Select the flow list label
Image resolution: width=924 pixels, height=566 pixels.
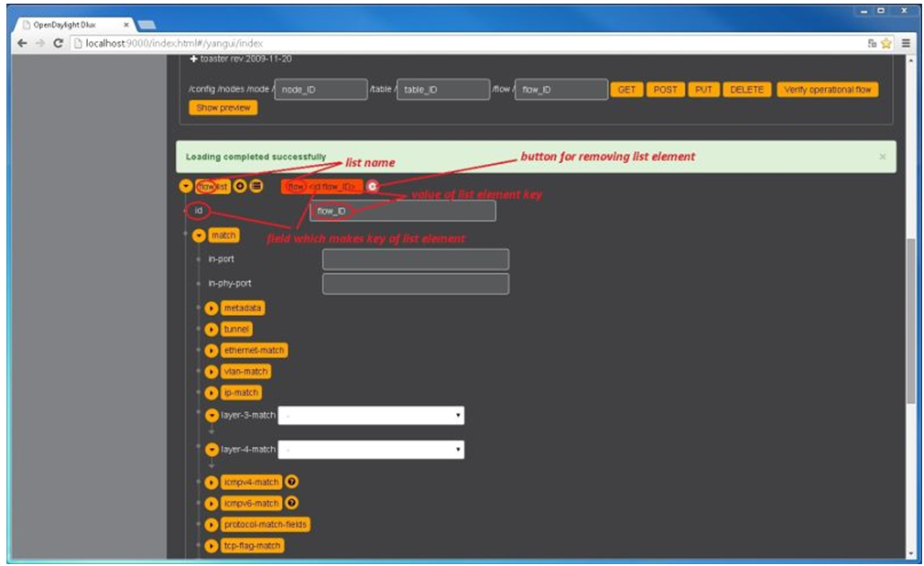point(212,186)
